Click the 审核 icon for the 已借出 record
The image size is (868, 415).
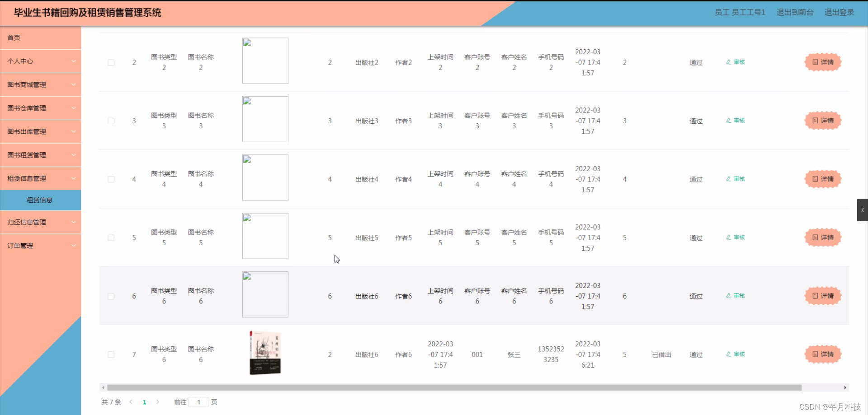coord(736,354)
